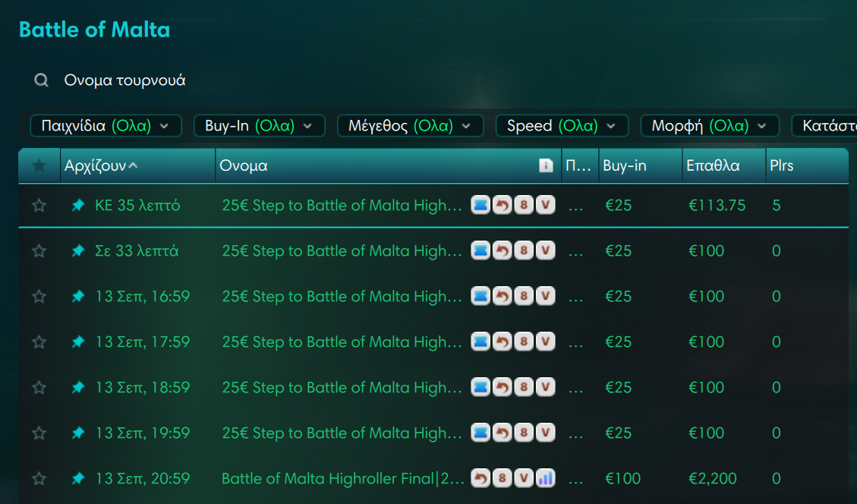Click the search magnifier icon
Viewport: 857px width, 504px height.
41,80
